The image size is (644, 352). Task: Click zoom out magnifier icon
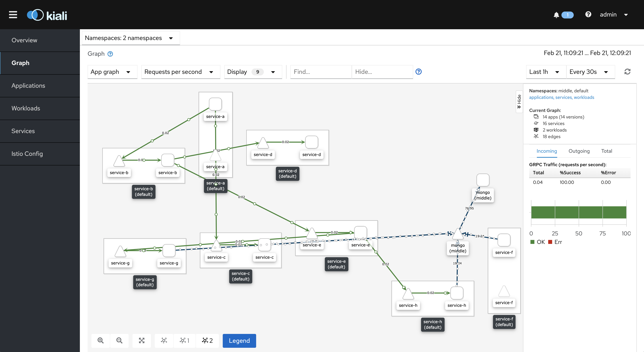tap(119, 340)
